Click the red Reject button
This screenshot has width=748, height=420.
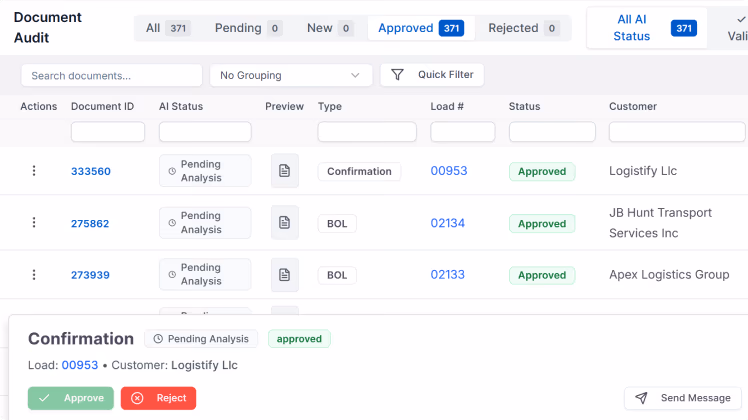158,398
